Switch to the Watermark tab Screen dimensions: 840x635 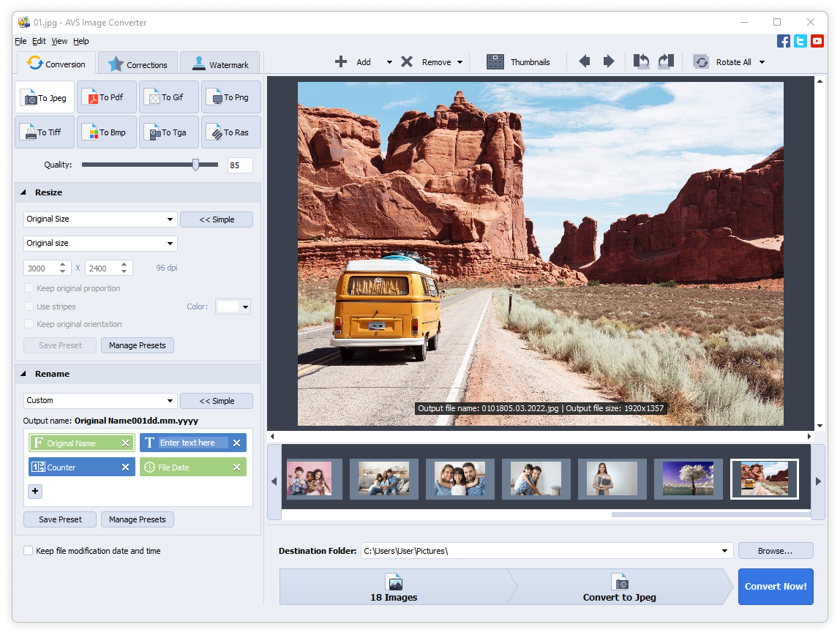220,64
